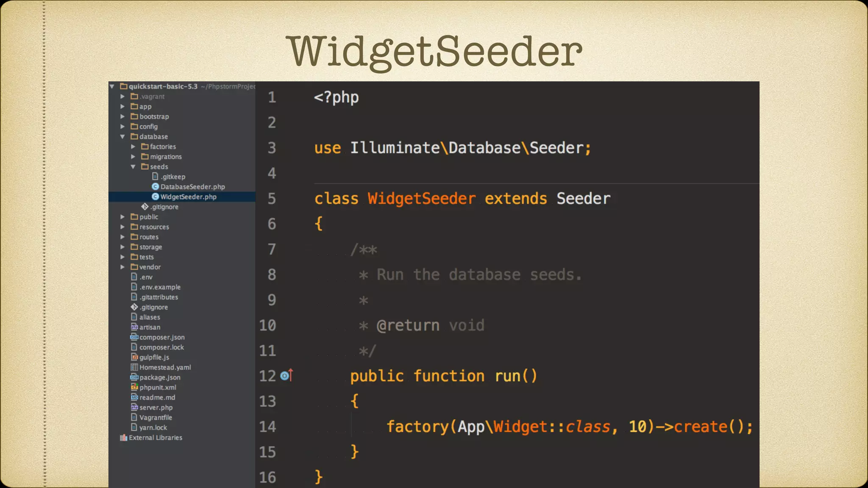Click the '@return void' comment line
Image resolution: width=868 pixels, height=488 pixels.
(x=421, y=325)
